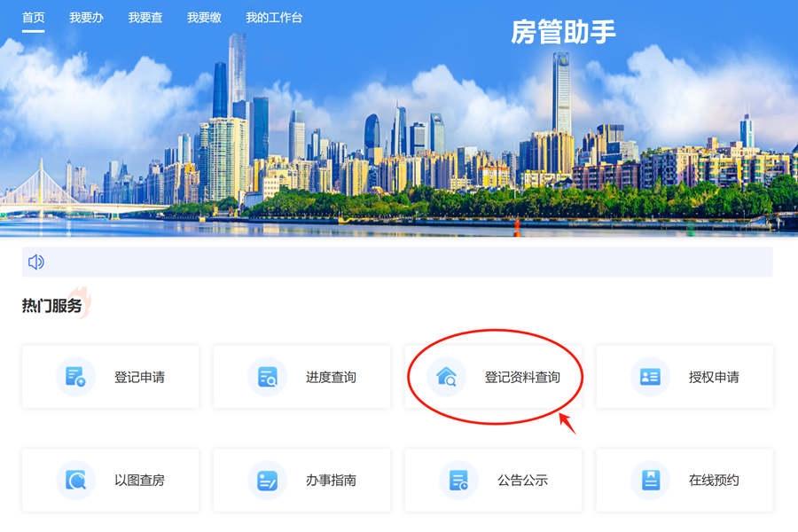
Task: Go to 我的工作台
Action: [274, 18]
